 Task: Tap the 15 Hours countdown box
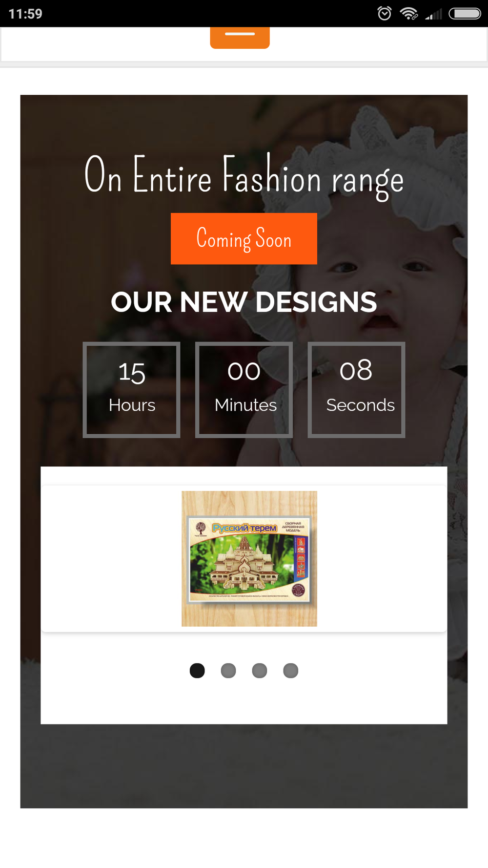[x=132, y=390]
